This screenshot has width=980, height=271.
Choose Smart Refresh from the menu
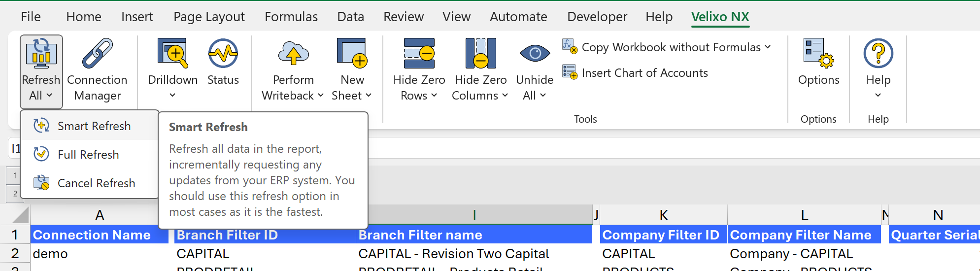click(89, 126)
